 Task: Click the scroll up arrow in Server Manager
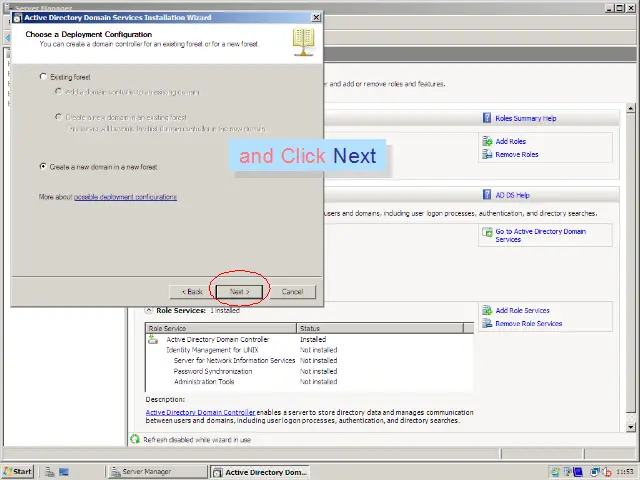[631, 108]
